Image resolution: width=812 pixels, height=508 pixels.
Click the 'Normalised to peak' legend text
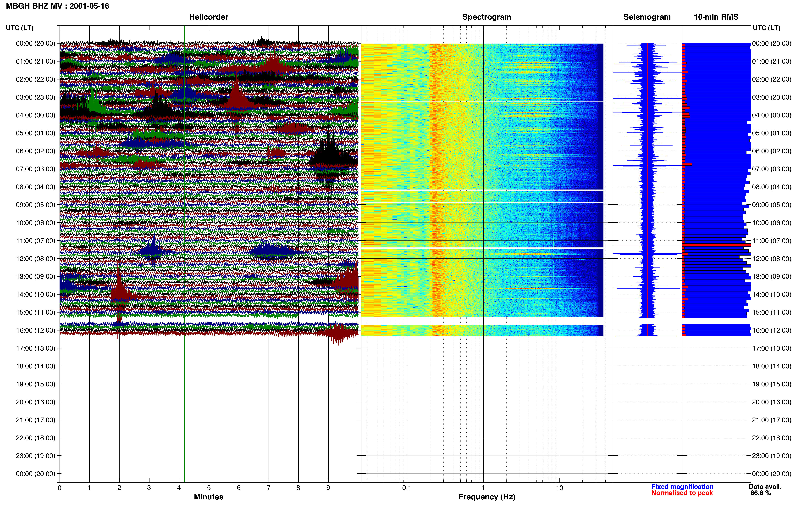click(682, 493)
